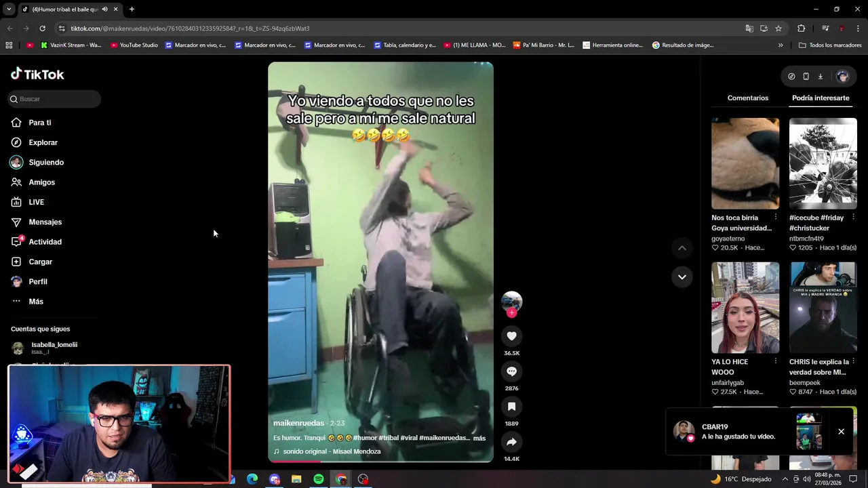Open options for CHRIS le explica
868x488 pixels.
853,362
